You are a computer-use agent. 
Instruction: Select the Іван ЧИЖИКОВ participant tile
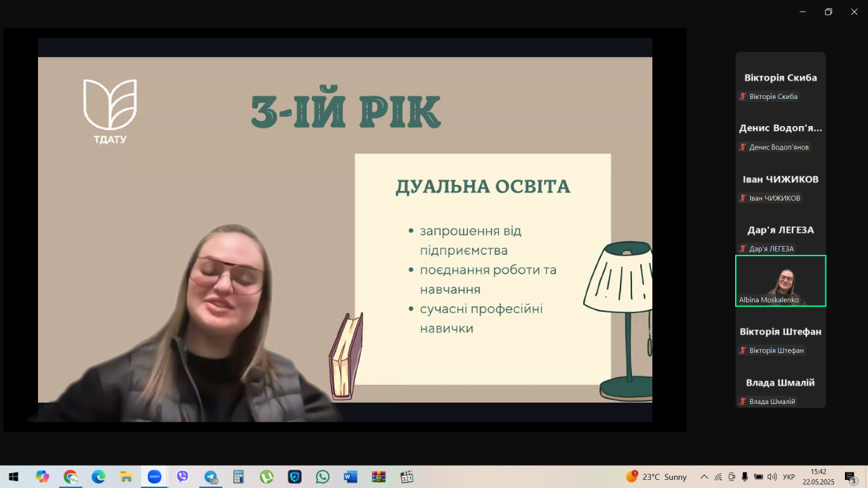click(781, 179)
